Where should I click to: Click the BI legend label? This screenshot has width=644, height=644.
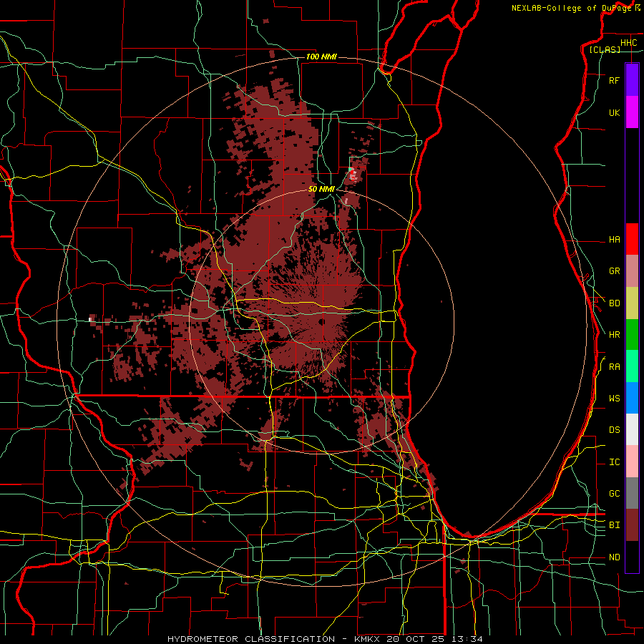pyautogui.click(x=614, y=525)
